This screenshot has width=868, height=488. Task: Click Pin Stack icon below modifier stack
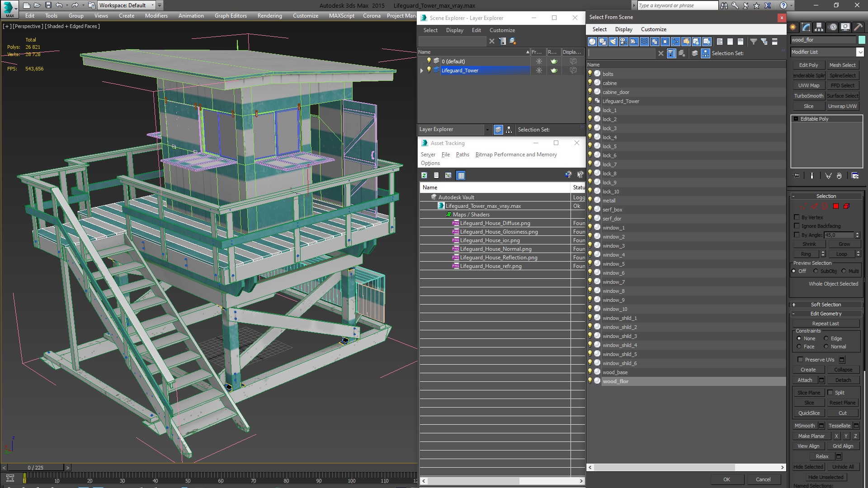point(797,175)
